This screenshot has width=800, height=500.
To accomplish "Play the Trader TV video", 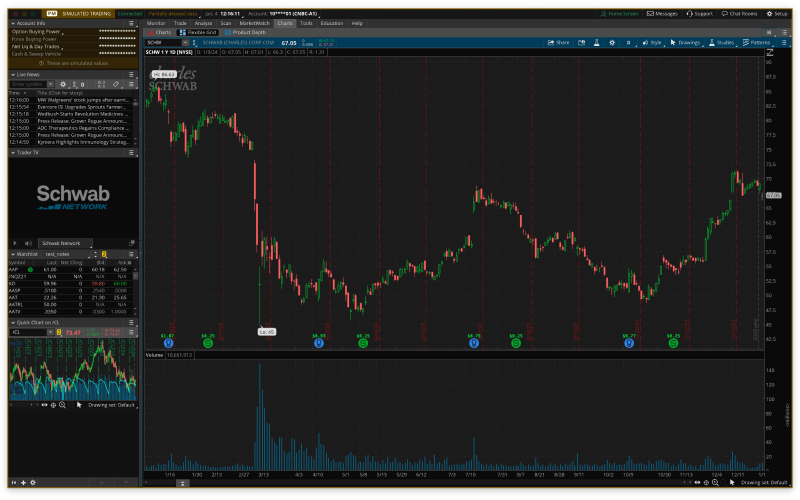I will pyautogui.click(x=17, y=243).
